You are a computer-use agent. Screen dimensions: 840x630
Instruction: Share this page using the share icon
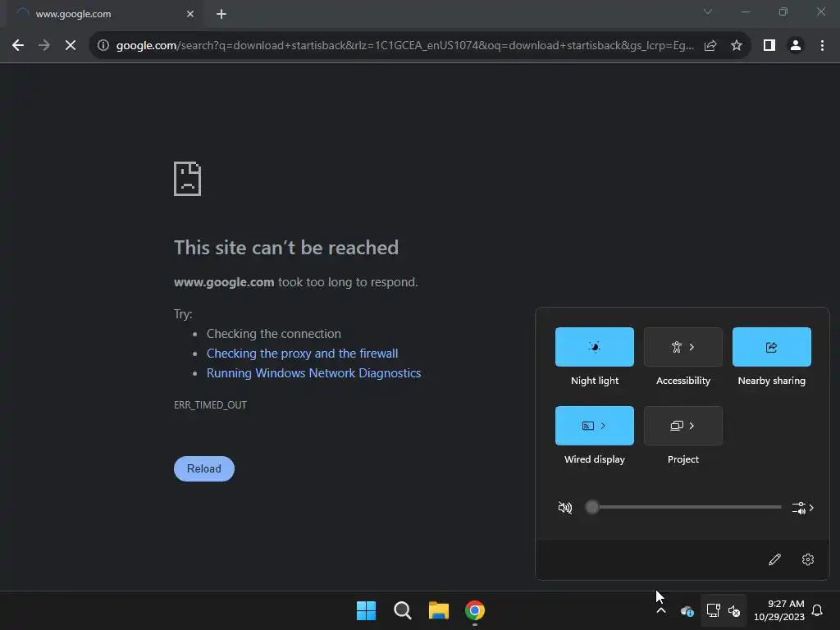710,46
